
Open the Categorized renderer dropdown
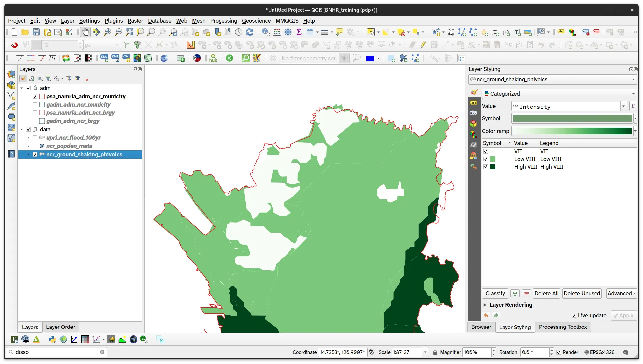tap(559, 94)
